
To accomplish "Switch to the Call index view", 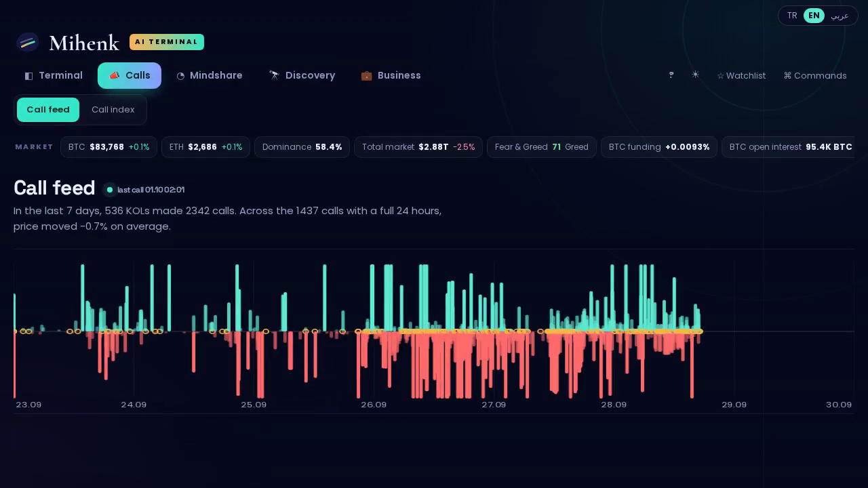I will 113,110.
